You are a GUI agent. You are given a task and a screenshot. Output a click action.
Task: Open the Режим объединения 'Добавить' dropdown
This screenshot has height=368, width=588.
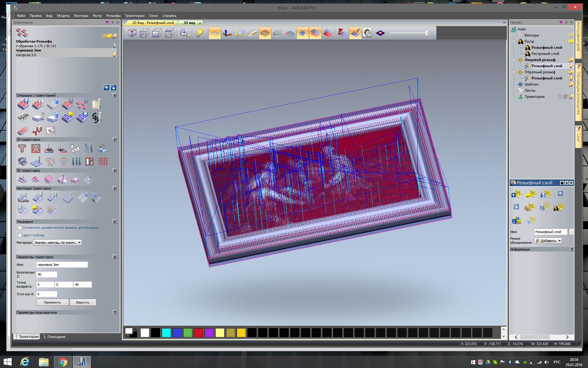[x=548, y=241]
